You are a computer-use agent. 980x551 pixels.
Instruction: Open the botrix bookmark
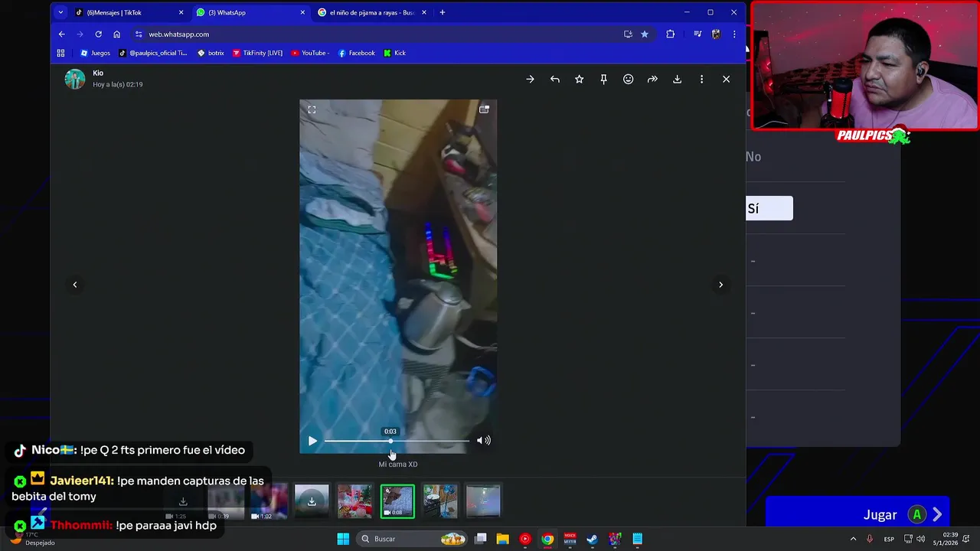pyautogui.click(x=211, y=53)
